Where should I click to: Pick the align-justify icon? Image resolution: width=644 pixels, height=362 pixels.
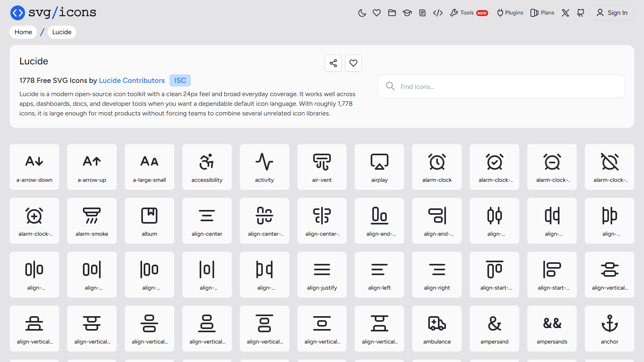[322, 275]
